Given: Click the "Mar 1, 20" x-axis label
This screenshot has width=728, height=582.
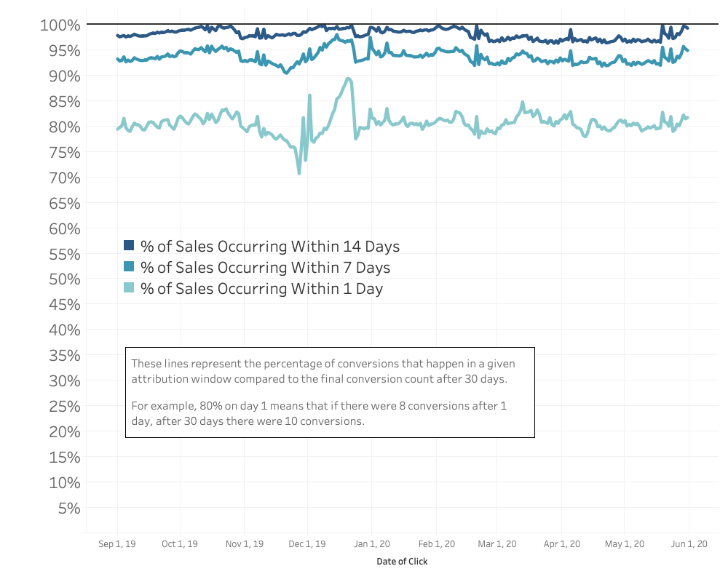Looking at the screenshot, I should pyautogui.click(x=498, y=543).
